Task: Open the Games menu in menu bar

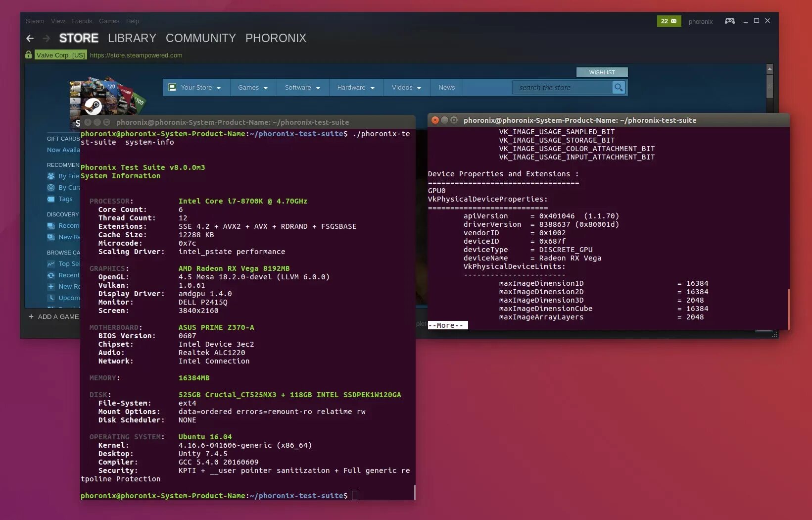Action: (109, 21)
